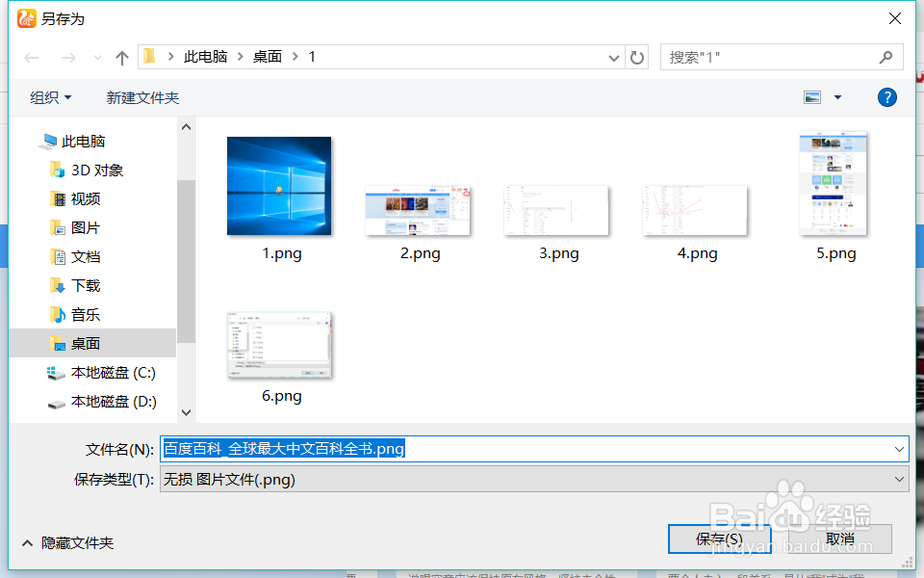The width and height of the screenshot is (924, 578).
Task: Click the 6.png file name label
Action: pos(282,396)
